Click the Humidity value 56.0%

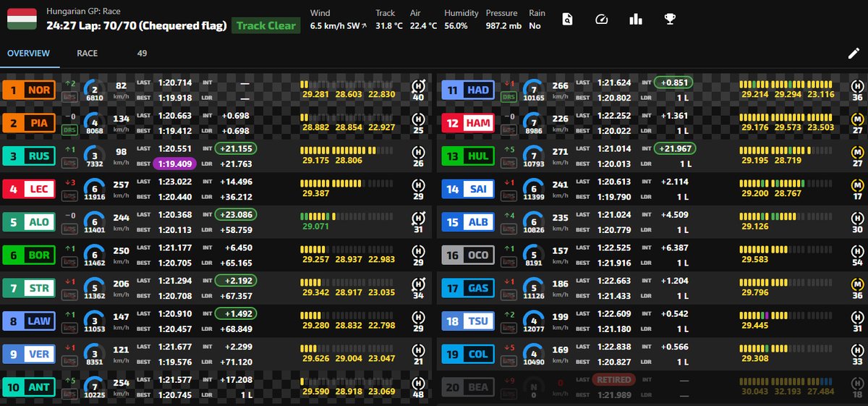tap(456, 25)
